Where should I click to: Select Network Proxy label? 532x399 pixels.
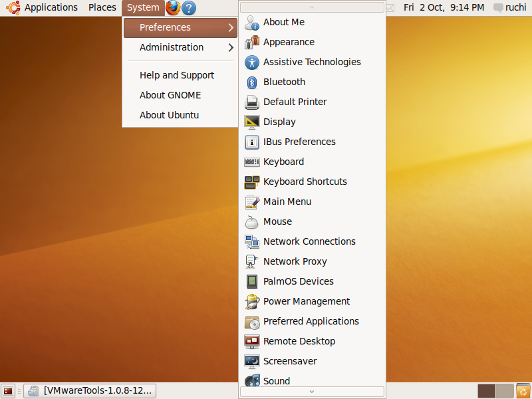click(295, 261)
